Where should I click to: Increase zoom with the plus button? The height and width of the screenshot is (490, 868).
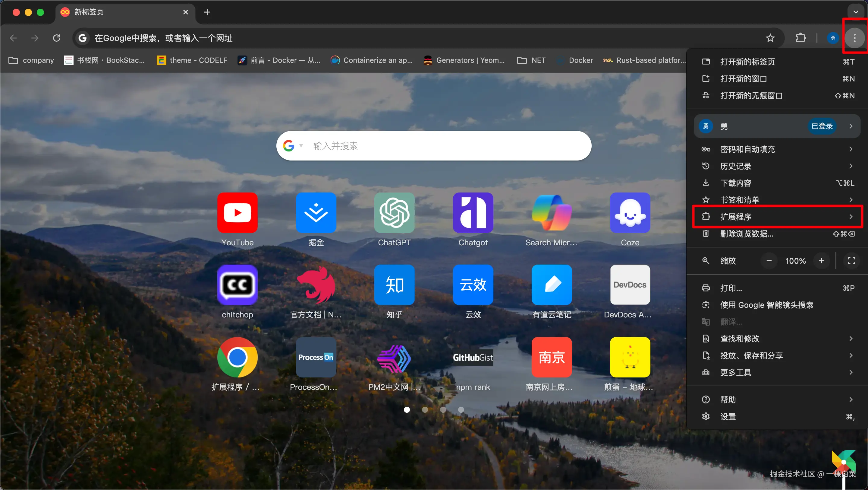(x=821, y=261)
